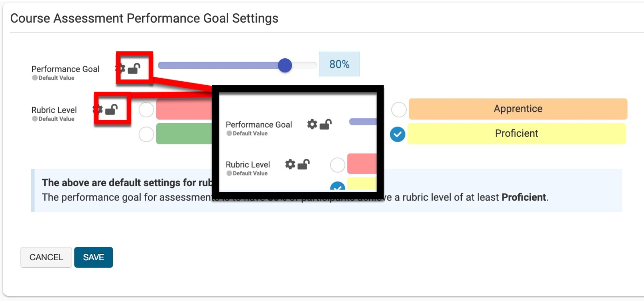644x301 pixels.
Task: Click Rubric Level gear inside magnified black callout
Action: [290, 164]
